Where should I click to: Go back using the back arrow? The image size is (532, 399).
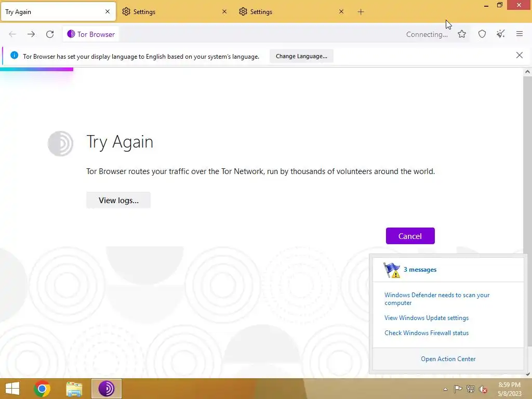pos(12,34)
